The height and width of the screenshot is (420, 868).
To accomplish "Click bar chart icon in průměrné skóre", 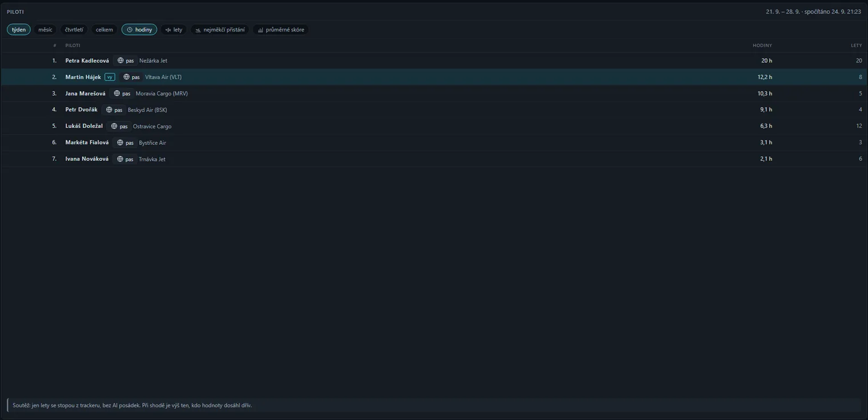I will tap(260, 30).
